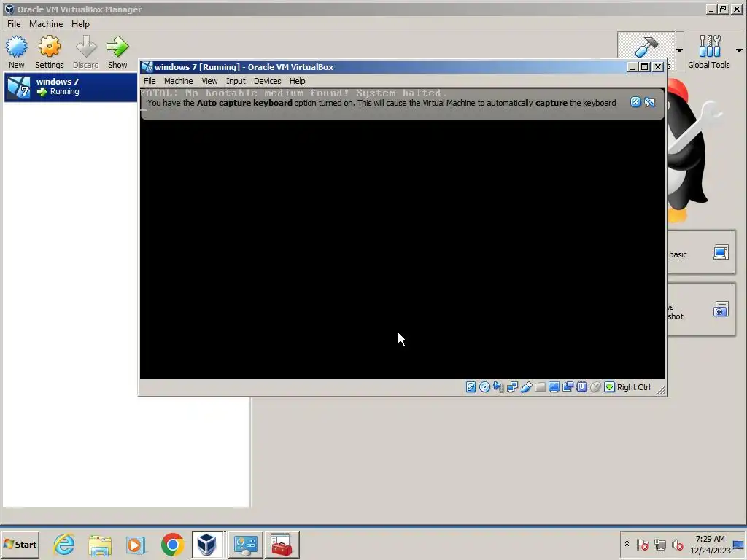The width and height of the screenshot is (747, 560).
Task: Click the muted volume tray icon
Action: coord(677,544)
